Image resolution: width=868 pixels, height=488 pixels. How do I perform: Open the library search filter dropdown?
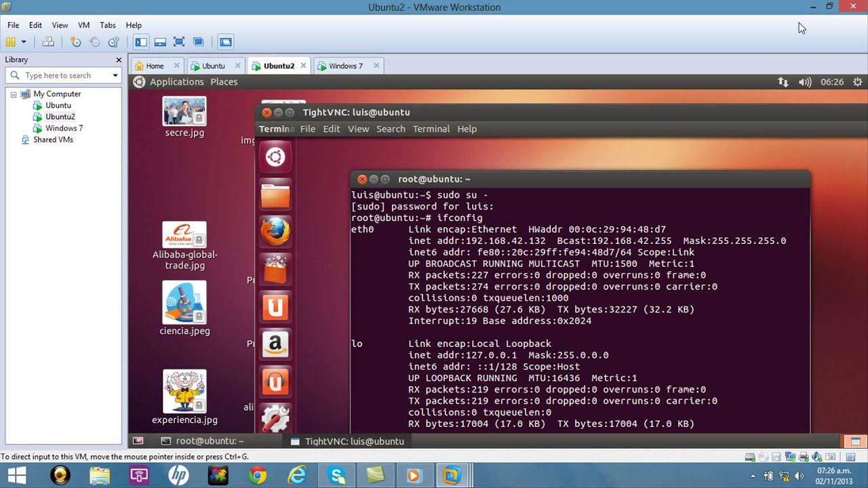point(115,75)
